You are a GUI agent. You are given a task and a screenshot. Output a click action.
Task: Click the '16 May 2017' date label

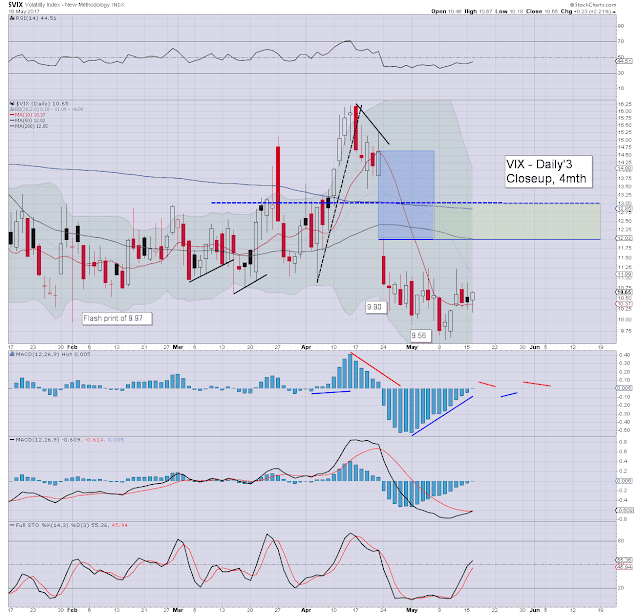click(x=24, y=11)
